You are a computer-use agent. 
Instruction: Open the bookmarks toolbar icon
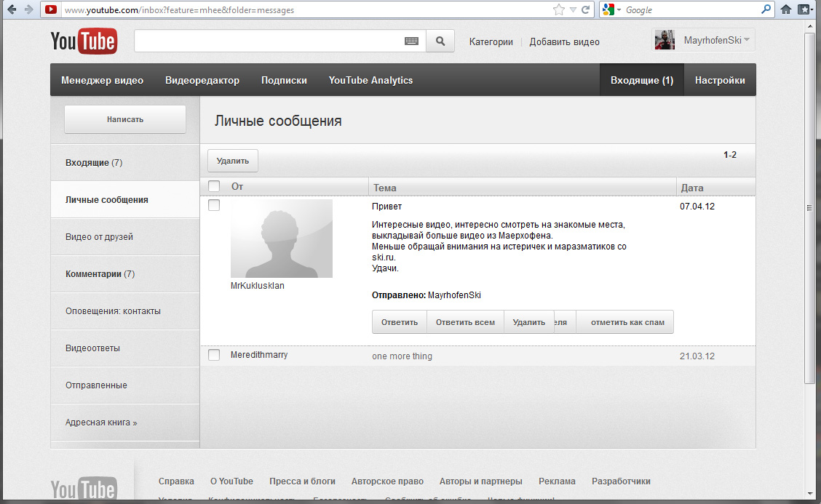click(804, 9)
